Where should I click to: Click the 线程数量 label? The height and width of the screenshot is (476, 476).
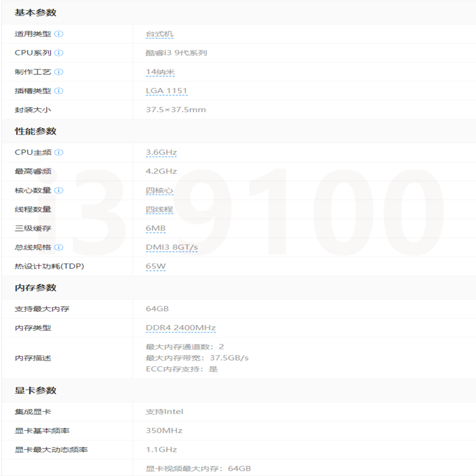(33, 209)
